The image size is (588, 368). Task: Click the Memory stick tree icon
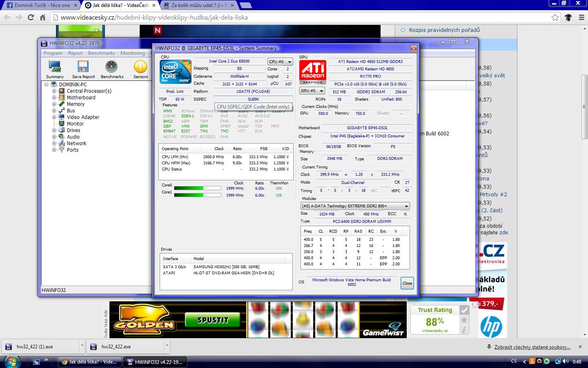pyautogui.click(x=62, y=104)
